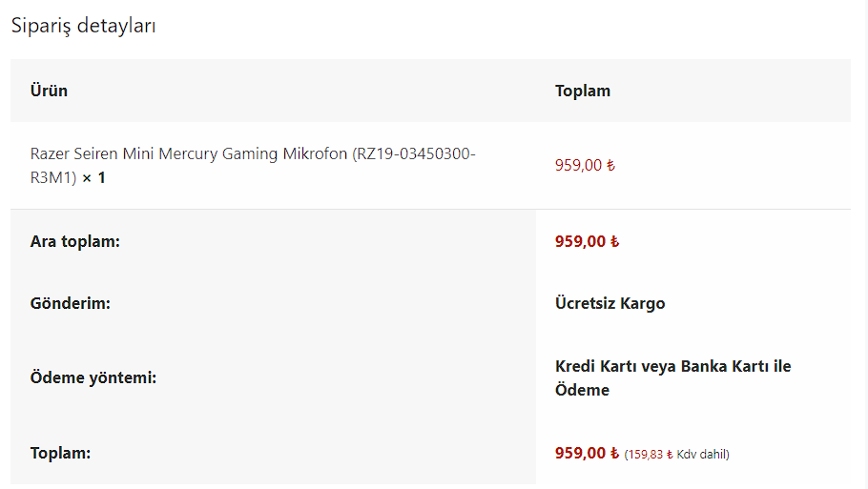
Task: Click the "Toplam" column header at top
Action: [x=582, y=91]
